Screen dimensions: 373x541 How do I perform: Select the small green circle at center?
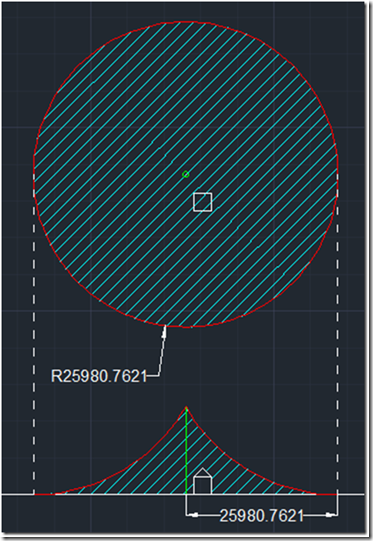[186, 174]
